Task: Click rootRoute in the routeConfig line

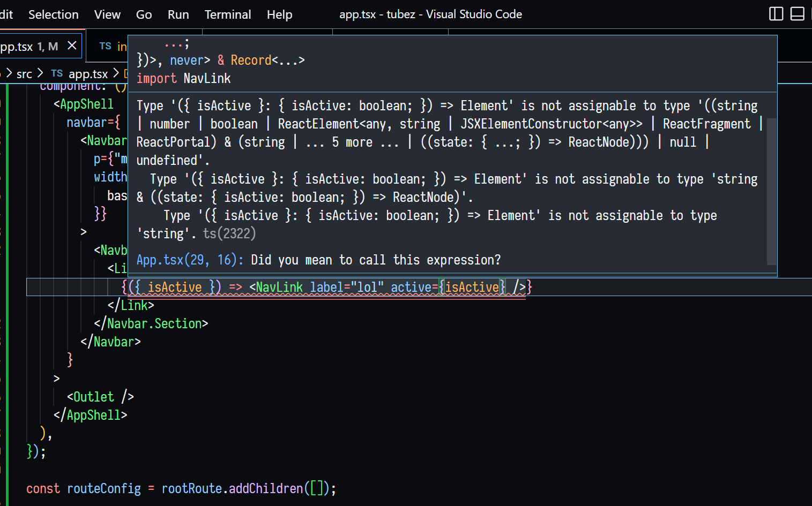Action: [191, 488]
